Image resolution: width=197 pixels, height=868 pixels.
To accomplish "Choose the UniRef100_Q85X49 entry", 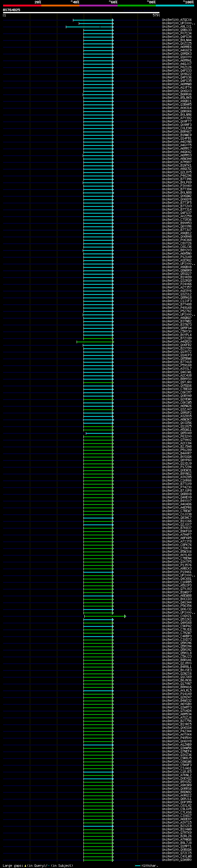I will tap(176, 433).
